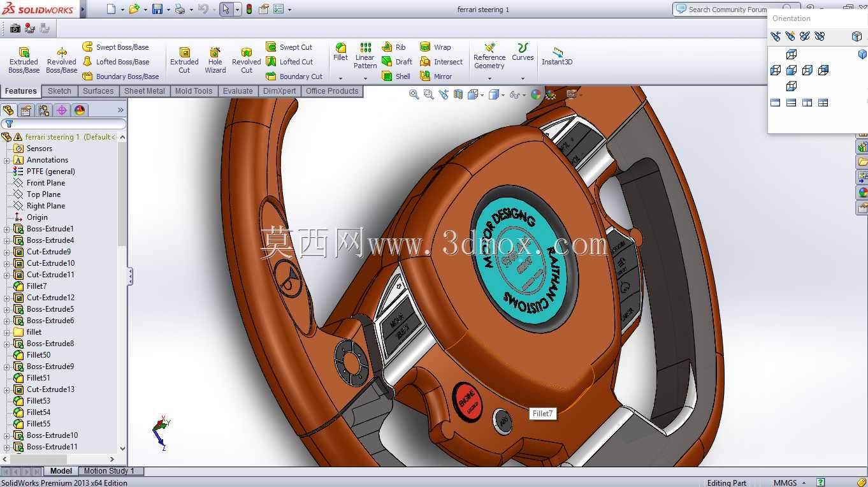Choose the Lofted Boss/Base tool

pos(116,62)
